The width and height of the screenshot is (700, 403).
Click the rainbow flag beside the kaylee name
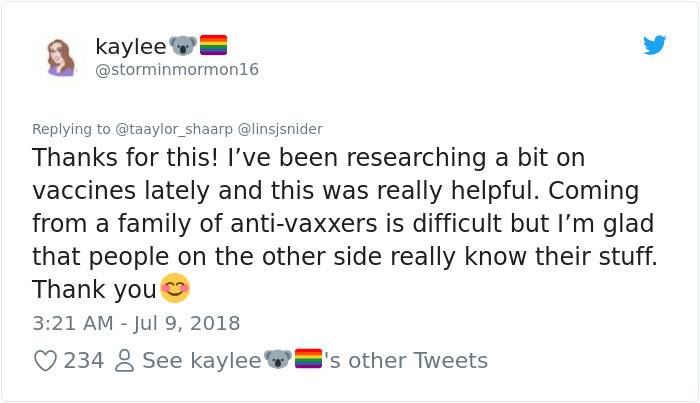click(x=213, y=45)
